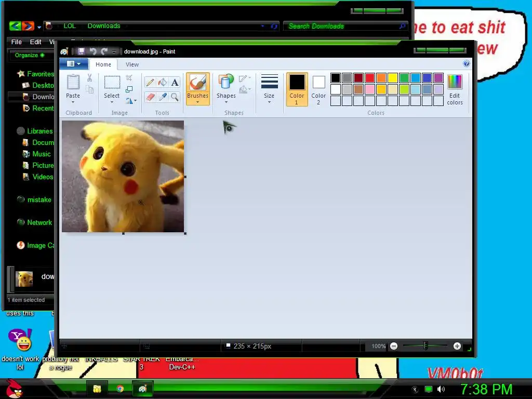Expand the Shapes gallery dropdown
The width and height of the screenshot is (532, 399).
click(227, 102)
